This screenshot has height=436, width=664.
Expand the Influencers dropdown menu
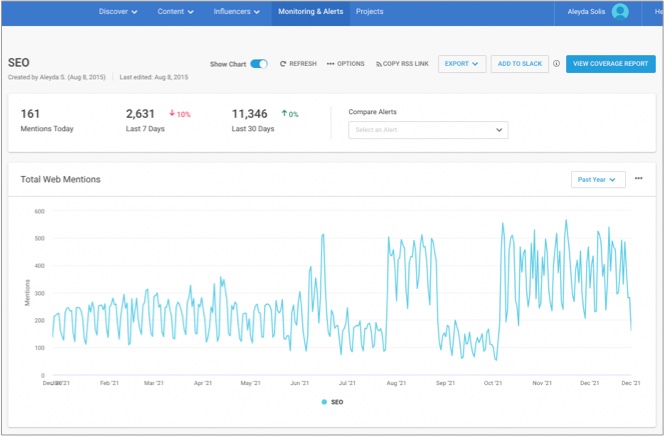236,12
